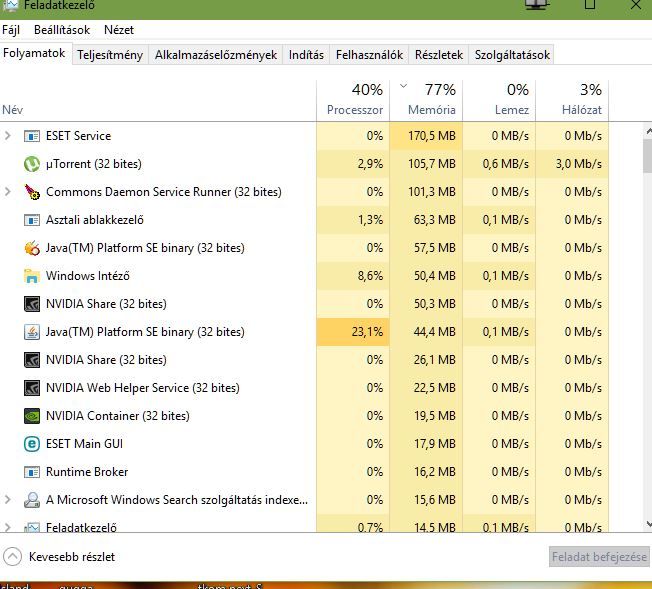Select the NVIDIA Web Helper Service name
The height and width of the screenshot is (589, 652).
[x=143, y=388]
